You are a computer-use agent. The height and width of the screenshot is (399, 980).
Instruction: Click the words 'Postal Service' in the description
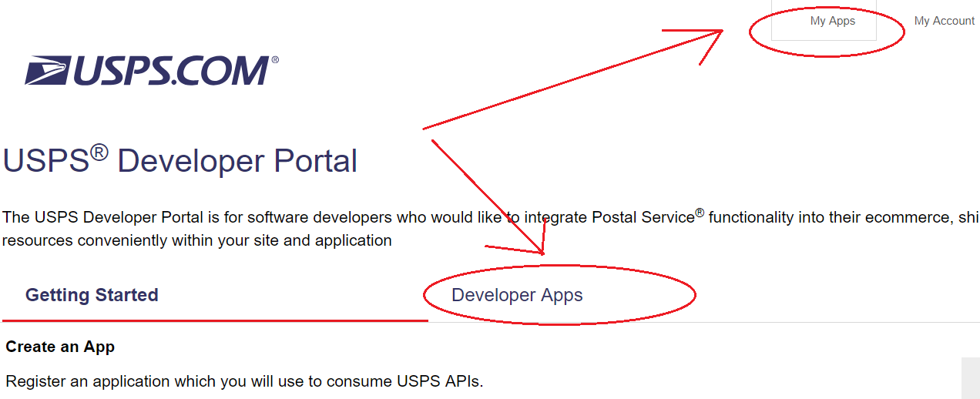[x=643, y=217]
